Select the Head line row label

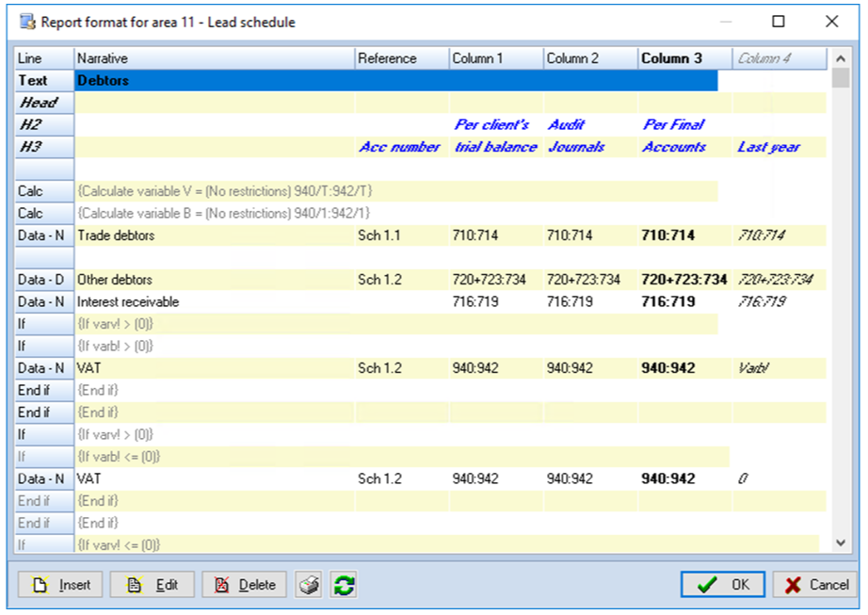point(44,103)
